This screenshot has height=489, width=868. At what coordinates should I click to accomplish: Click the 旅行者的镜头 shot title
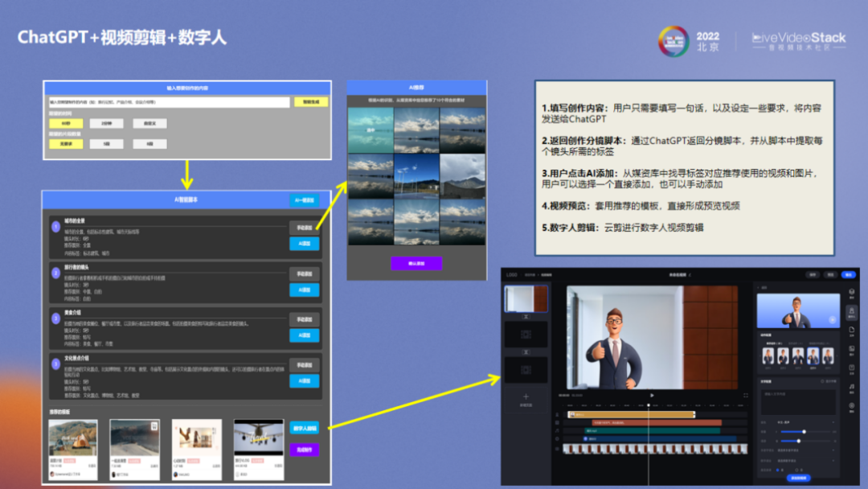point(76,267)
